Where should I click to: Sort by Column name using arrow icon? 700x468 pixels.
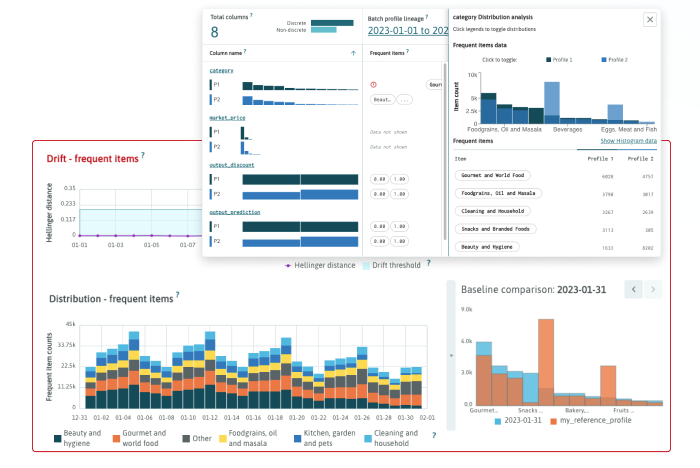(x=353, y=52)
